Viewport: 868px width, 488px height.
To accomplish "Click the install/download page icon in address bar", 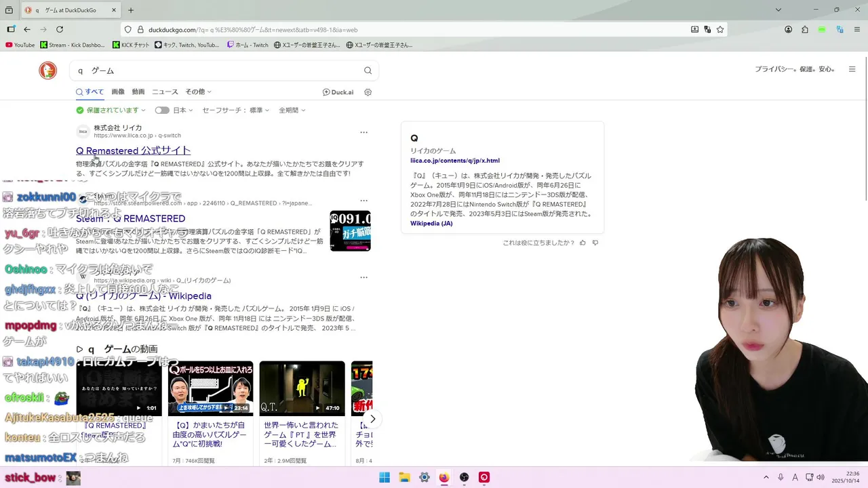I will (x=694, y=30).
